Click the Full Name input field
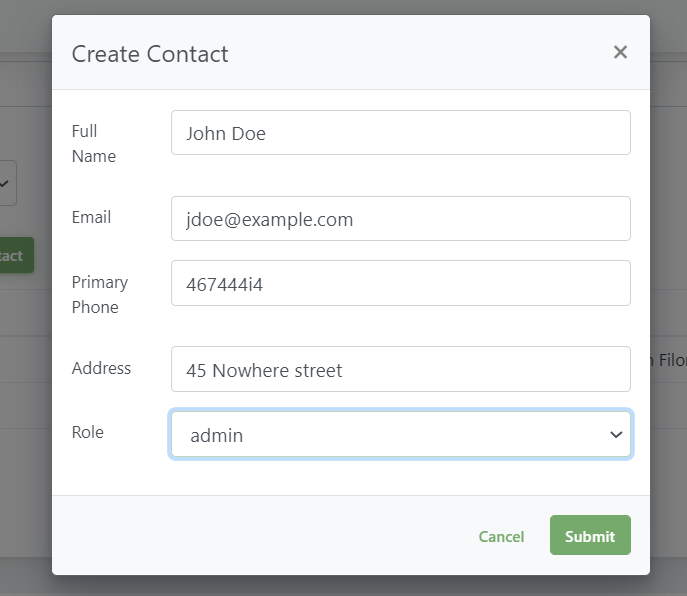Image resolution: width=687 pixels, height=596 pixels. pos(400,133)
